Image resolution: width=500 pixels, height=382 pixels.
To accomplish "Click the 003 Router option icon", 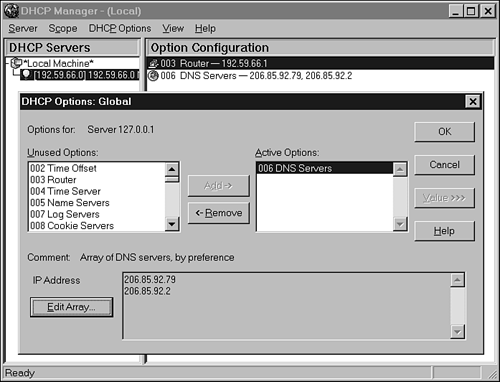I will pos(153,63).
